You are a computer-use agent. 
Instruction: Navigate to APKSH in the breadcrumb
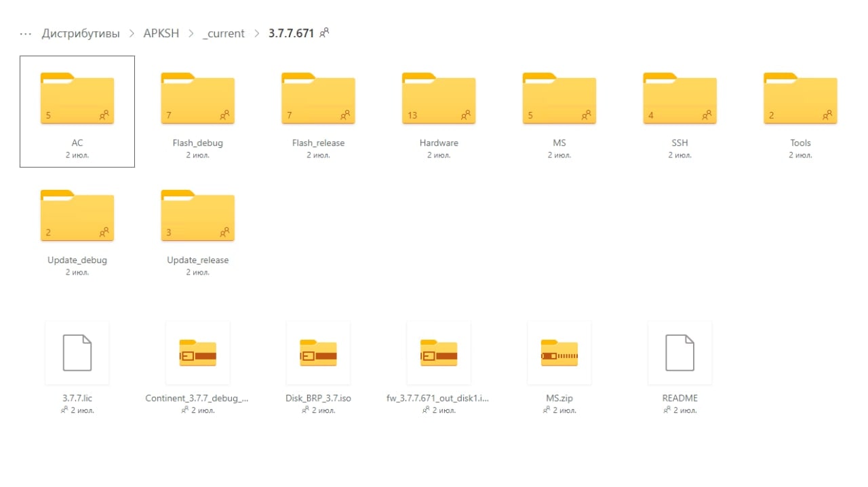pos(161,33)
